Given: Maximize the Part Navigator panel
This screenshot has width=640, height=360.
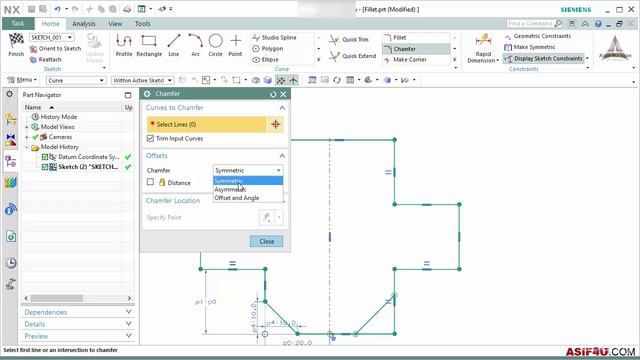Looking at the screenshot, I should (x=128, y=95).
